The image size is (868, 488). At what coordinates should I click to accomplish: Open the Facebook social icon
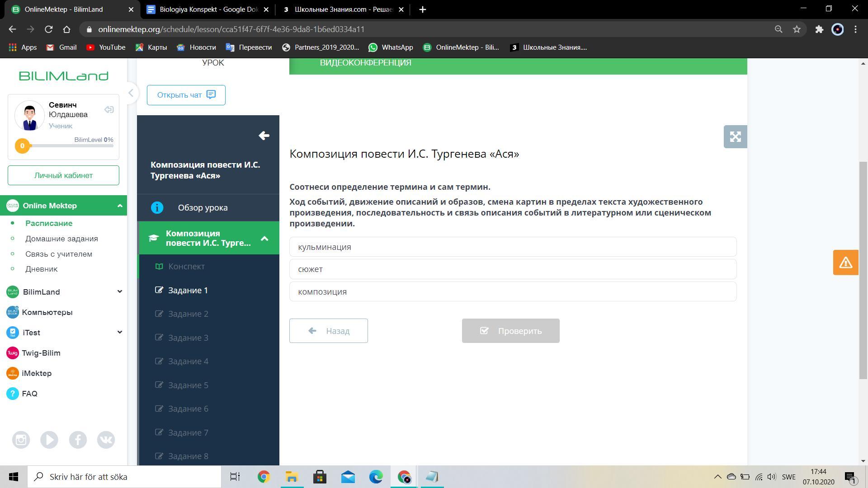tap(78, 440)
